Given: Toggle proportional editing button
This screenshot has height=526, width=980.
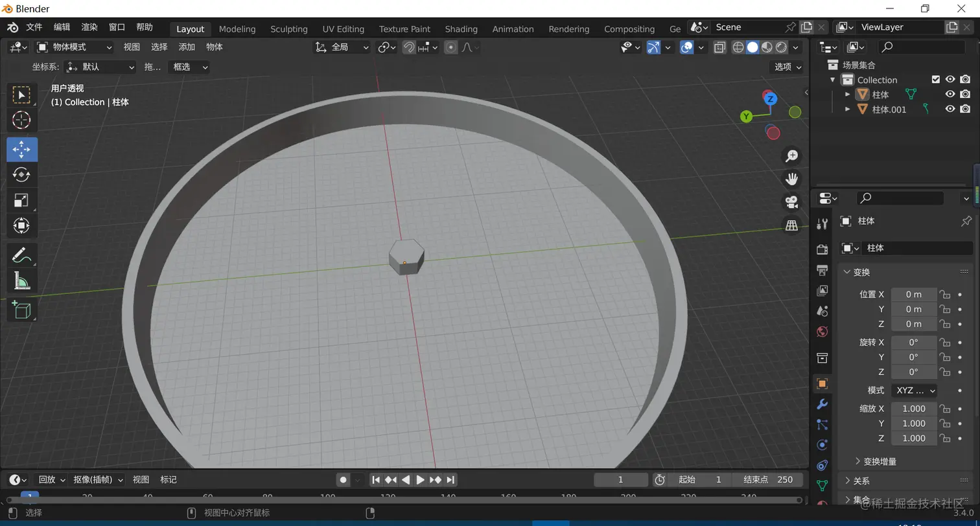Looking at the screenshot, I should click(451, 47).
